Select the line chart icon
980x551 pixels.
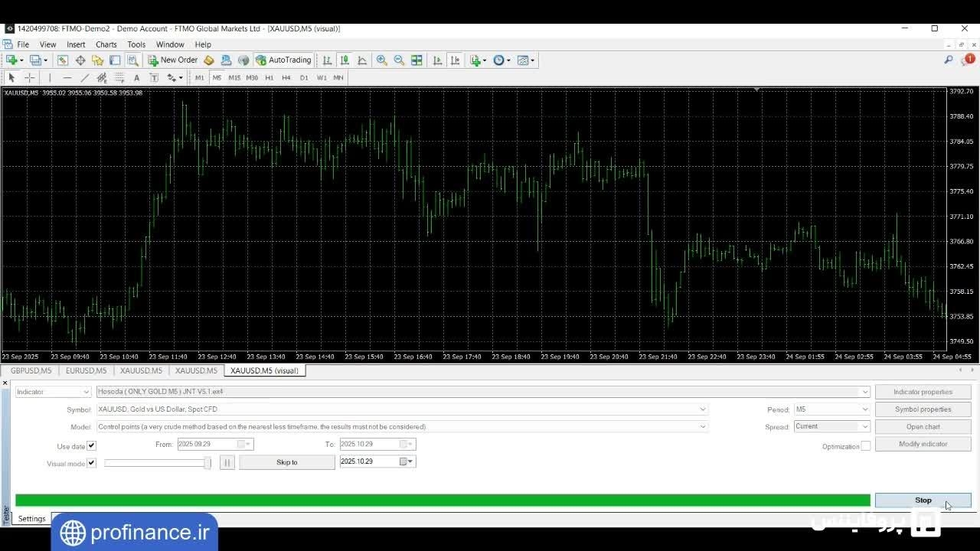click(362, 60)
